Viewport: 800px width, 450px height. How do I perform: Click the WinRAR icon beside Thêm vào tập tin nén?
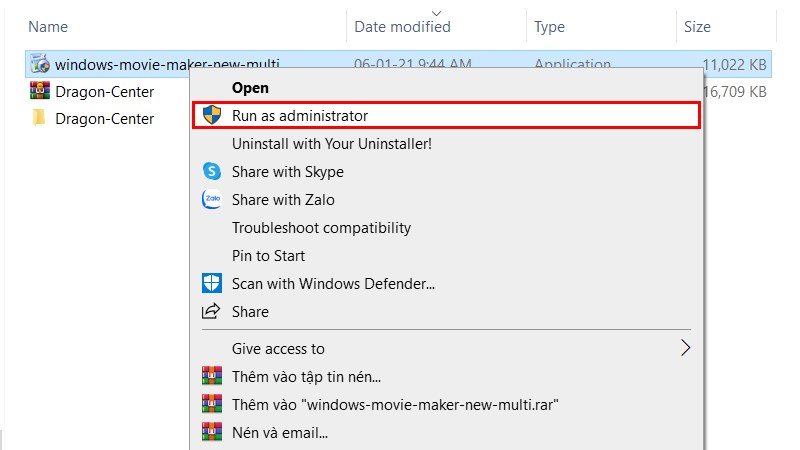[x=211, y=377]
